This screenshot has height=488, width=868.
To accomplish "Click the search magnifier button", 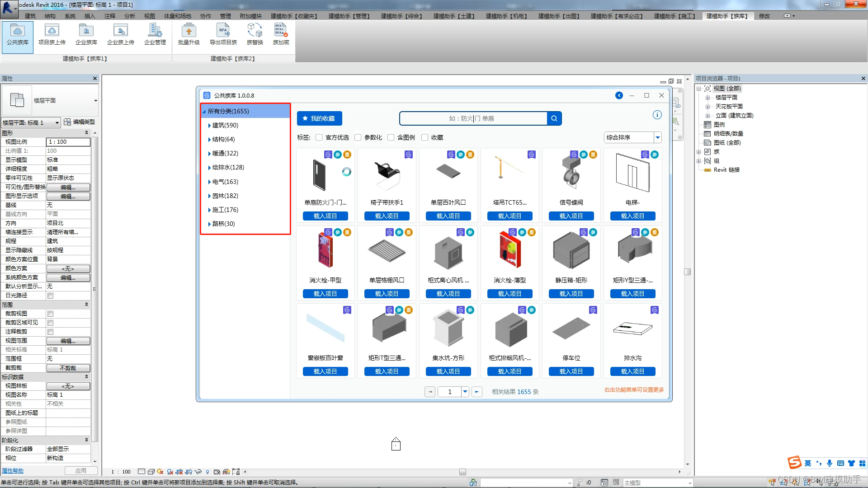I will [554, 118].
